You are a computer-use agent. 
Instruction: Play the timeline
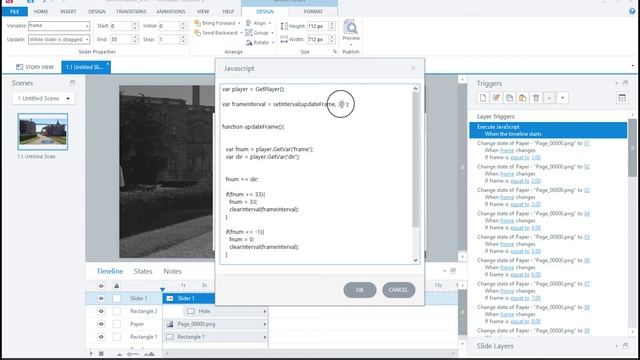[91, 353]
